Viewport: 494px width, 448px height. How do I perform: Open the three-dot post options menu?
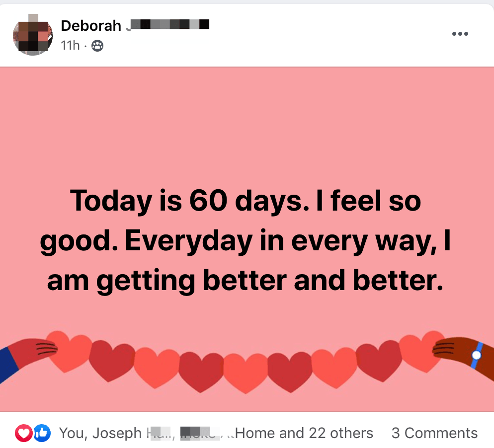pos(460,34)
